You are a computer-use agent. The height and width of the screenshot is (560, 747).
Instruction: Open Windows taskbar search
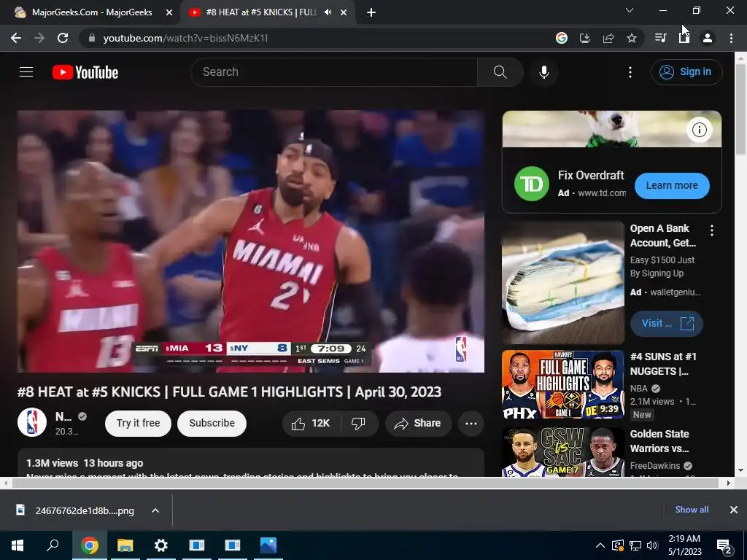point(53,545)
